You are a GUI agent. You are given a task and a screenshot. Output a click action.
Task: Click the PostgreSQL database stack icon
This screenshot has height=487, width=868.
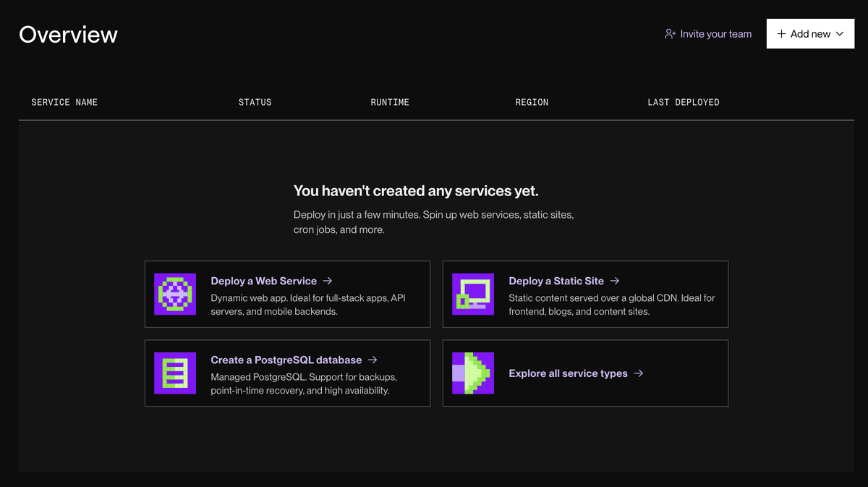[x=175, y=373]
